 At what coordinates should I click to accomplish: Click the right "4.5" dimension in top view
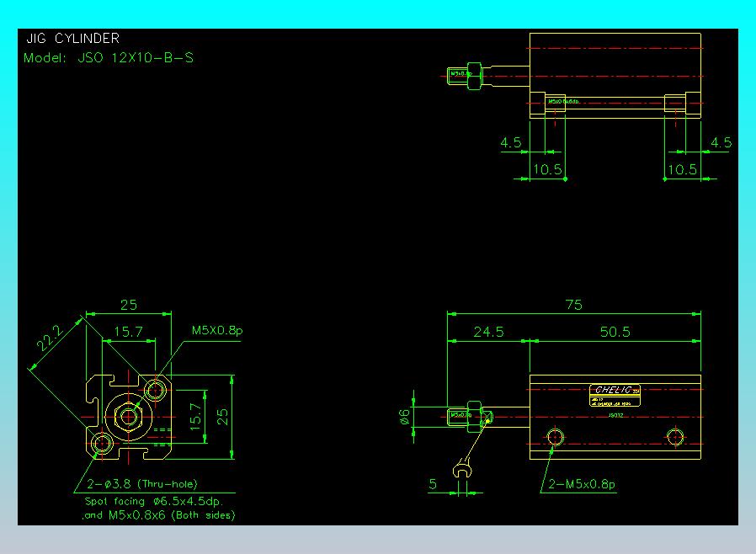click(721, 143)
